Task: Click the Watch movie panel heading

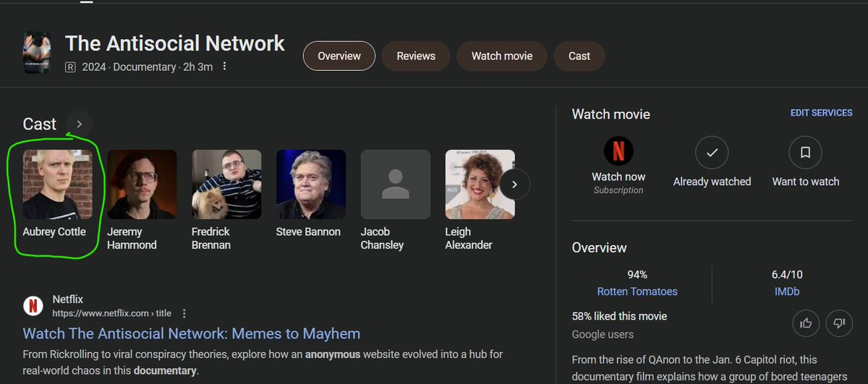Action: point(611,114)
